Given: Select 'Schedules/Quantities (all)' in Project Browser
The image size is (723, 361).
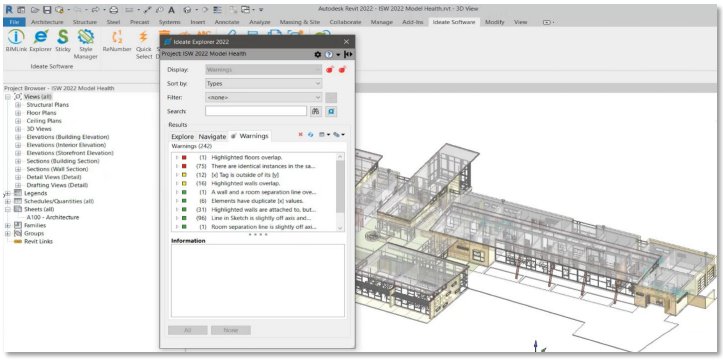Looking at the screenshot, I should [x=59, y=201].
